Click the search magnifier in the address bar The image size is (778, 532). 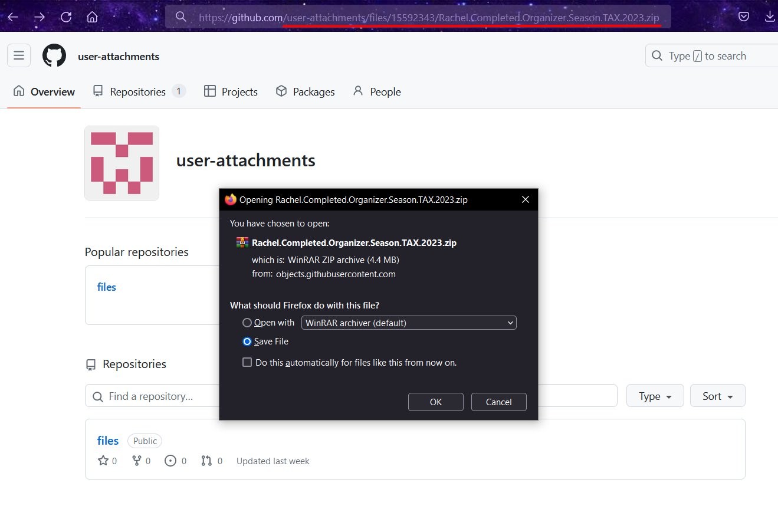(x=181, y=17)
